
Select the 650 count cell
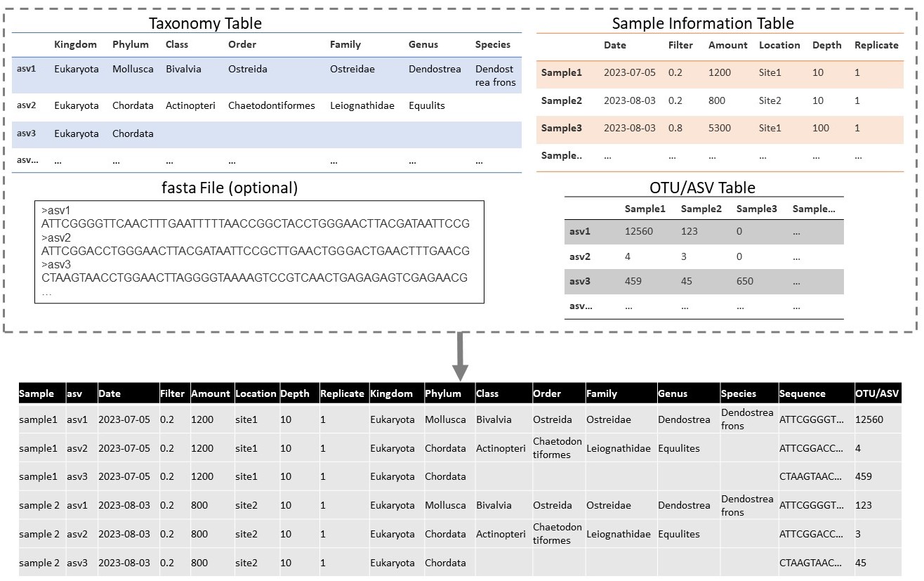pos(744,281)
